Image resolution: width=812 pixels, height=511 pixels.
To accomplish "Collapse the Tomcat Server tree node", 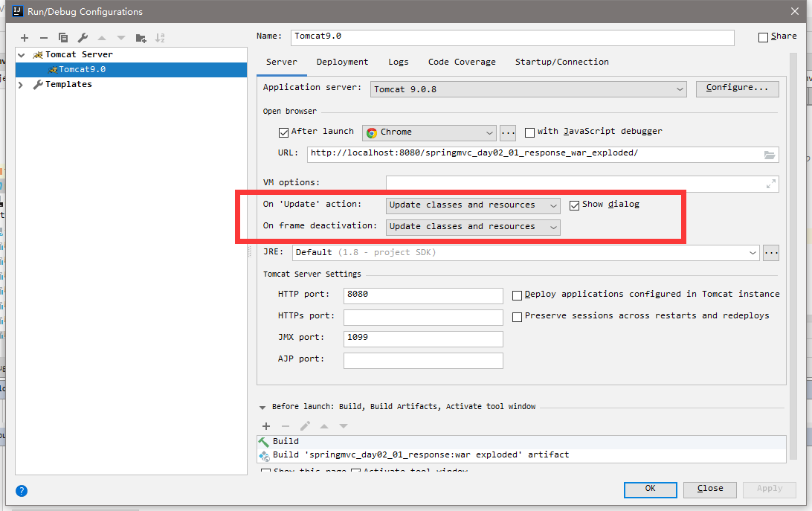I will pos(22,55).
